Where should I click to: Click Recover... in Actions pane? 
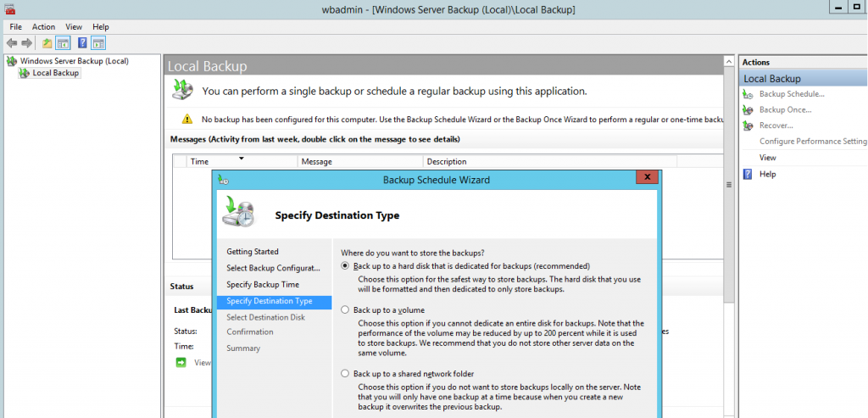(x=776, y=125)
